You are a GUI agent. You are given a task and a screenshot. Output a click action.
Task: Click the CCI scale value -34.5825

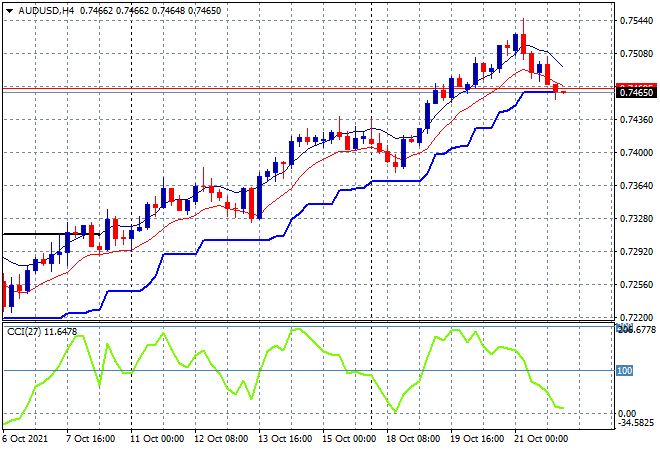pyautogui.click(x=636, y=422)
